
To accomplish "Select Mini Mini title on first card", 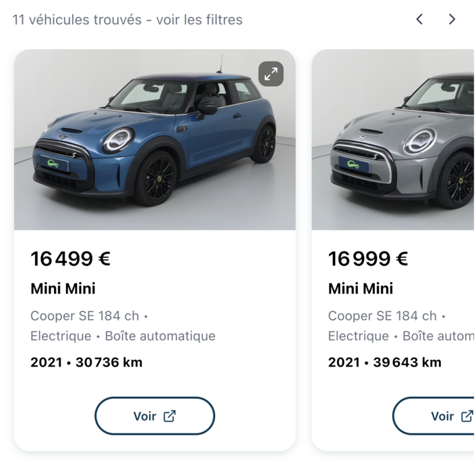I will pos(63,288).
